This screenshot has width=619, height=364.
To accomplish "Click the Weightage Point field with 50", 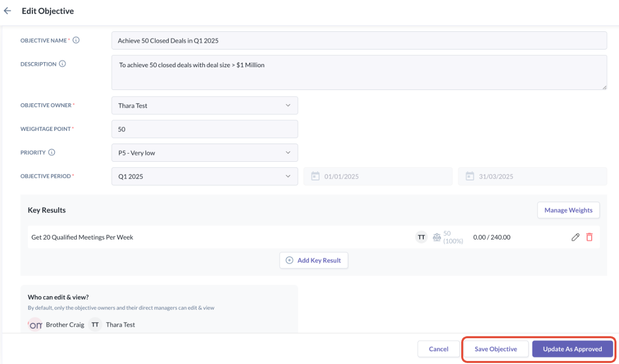I will 205,129.
